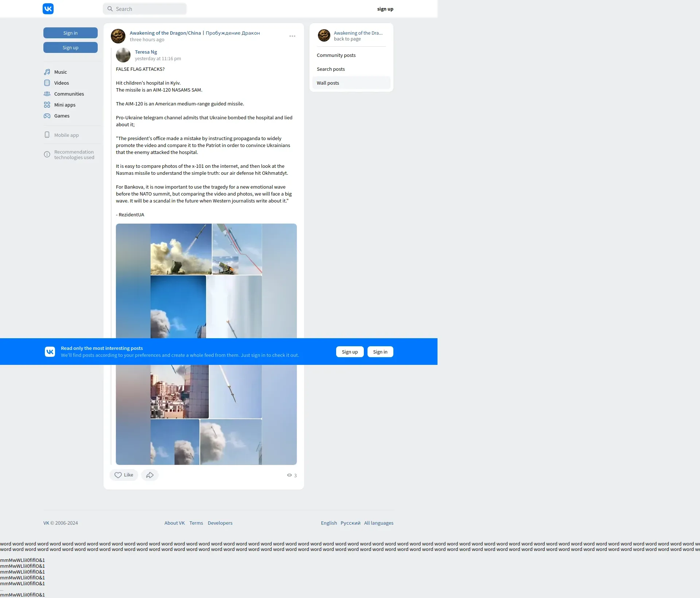Click the VK logo in header
Screen dimensions: 700x598
tap(48, 9)
